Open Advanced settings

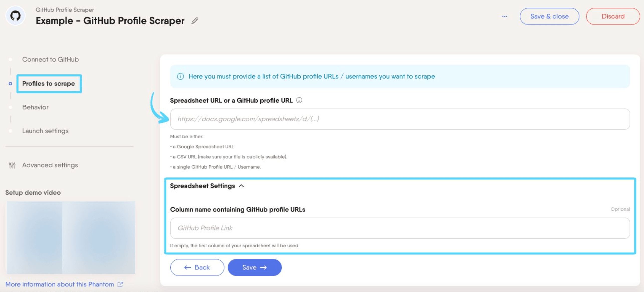[x=50, y=165]
